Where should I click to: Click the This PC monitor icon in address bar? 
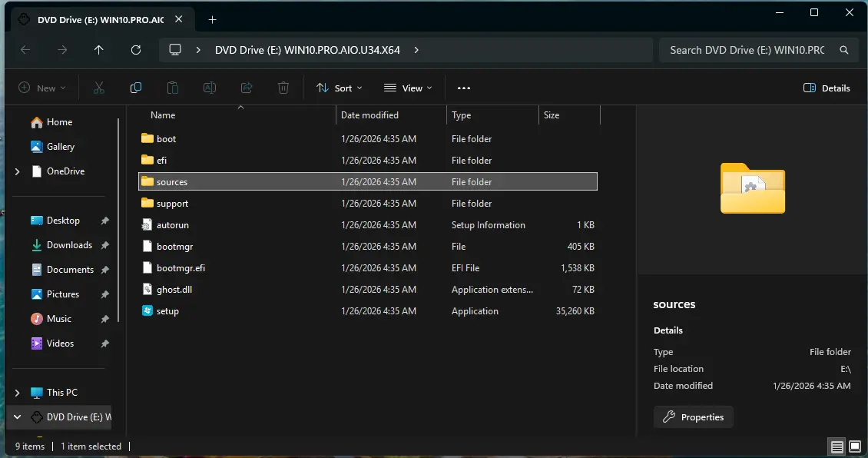pos(175,50)
